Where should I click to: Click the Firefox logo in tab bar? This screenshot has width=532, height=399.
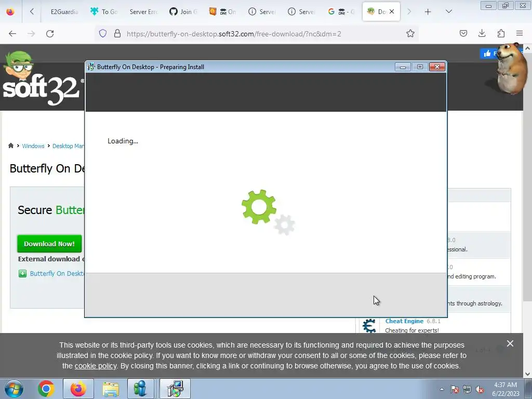[10, 11]
